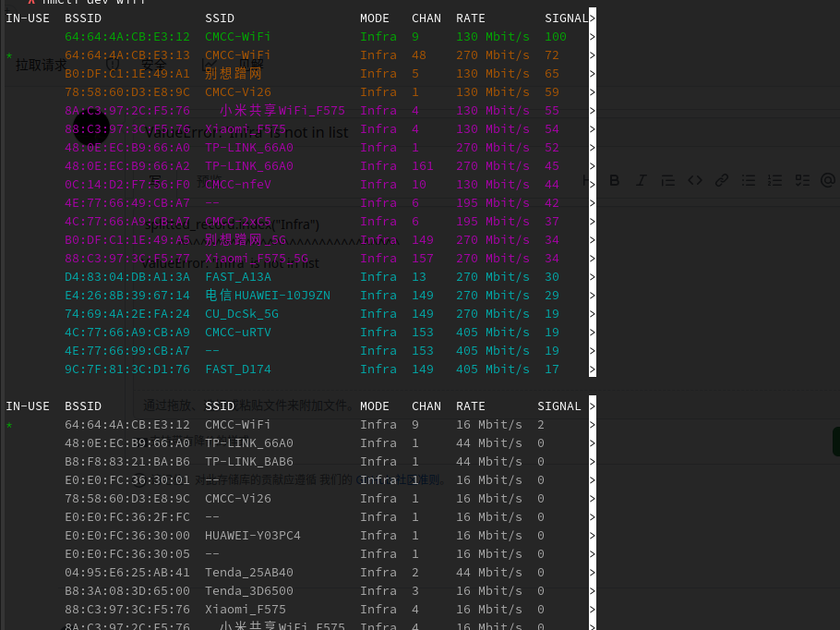Viewport: 840px width, 630px height.
Task: Switch to the 写 editor tab
Action: [155, 181]
